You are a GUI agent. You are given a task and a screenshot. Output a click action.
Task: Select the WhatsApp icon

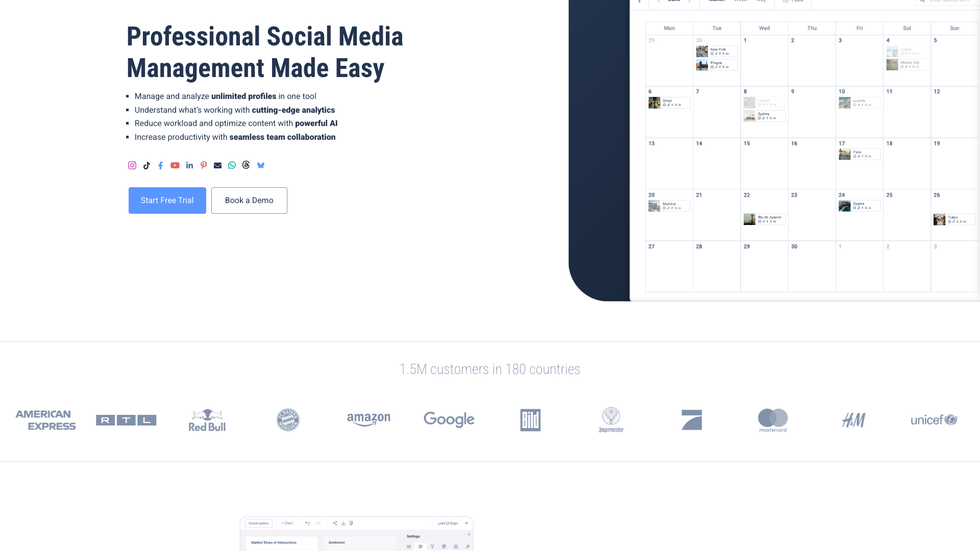pos(232,165)
